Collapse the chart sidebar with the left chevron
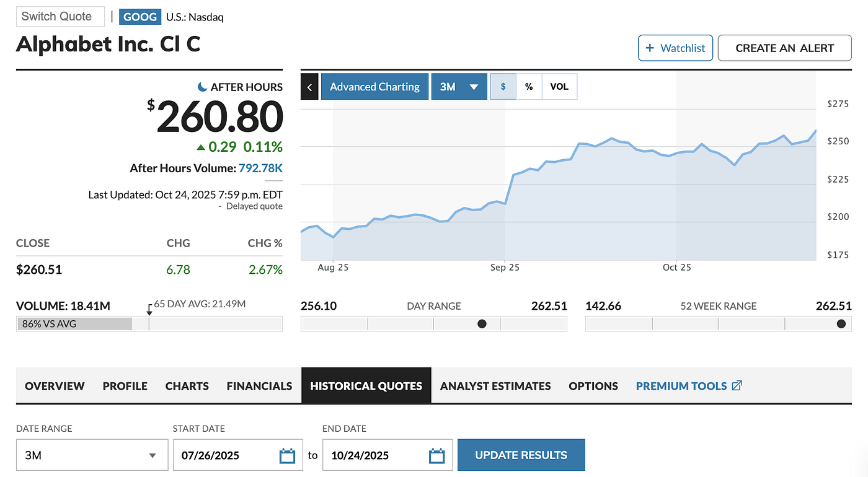868x477 pixels. 309,86
